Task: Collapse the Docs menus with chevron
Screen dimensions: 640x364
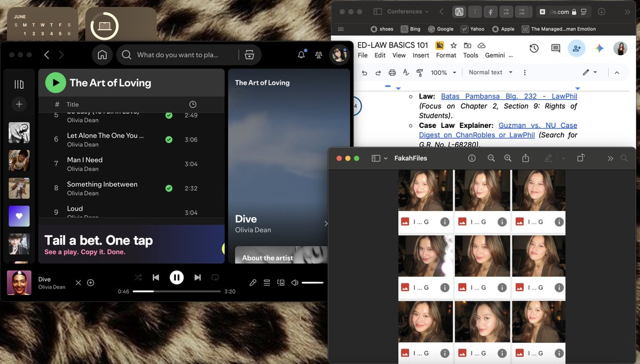Action: [x=617, y=72]
